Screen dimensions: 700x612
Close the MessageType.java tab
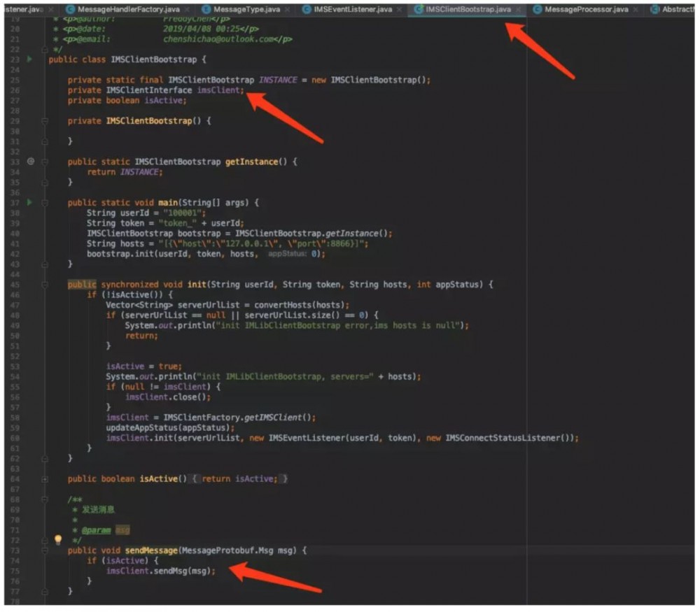(287, 9)
